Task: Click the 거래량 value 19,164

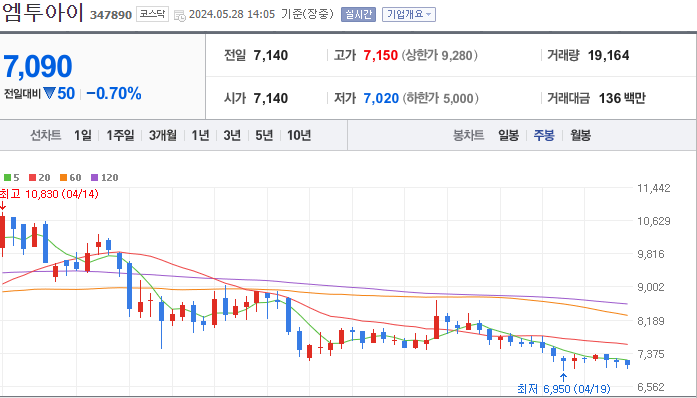Action: coord(609,56)
